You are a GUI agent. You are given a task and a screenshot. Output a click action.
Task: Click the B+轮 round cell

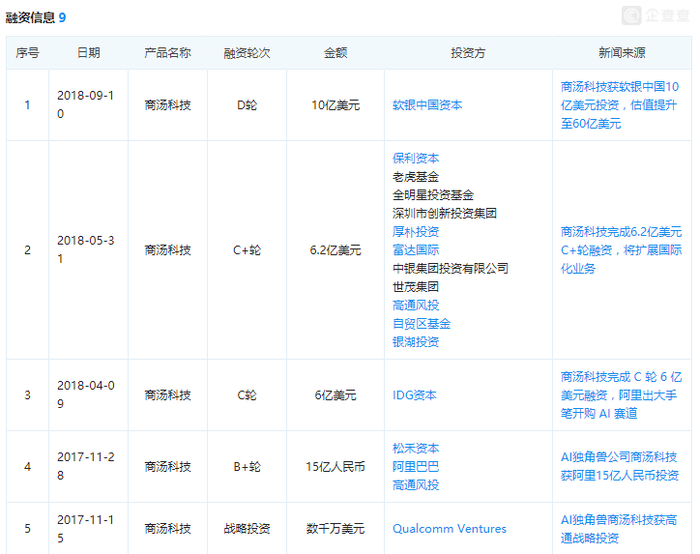[247, 467]
